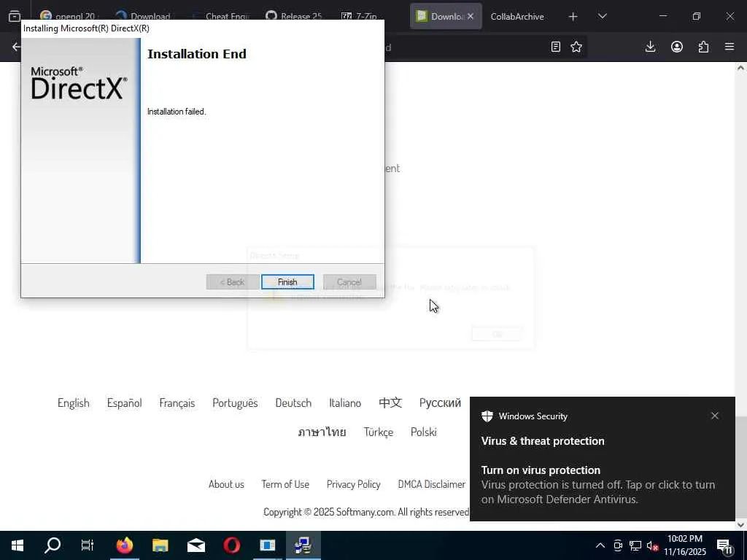The height and width of the screenshot is (560, 747).
Task: Select Français language link
Action: coord(177,402)
